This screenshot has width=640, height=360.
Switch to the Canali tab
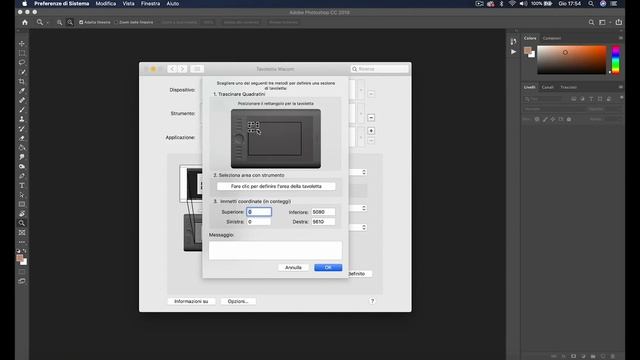click(x=548, y=87)
